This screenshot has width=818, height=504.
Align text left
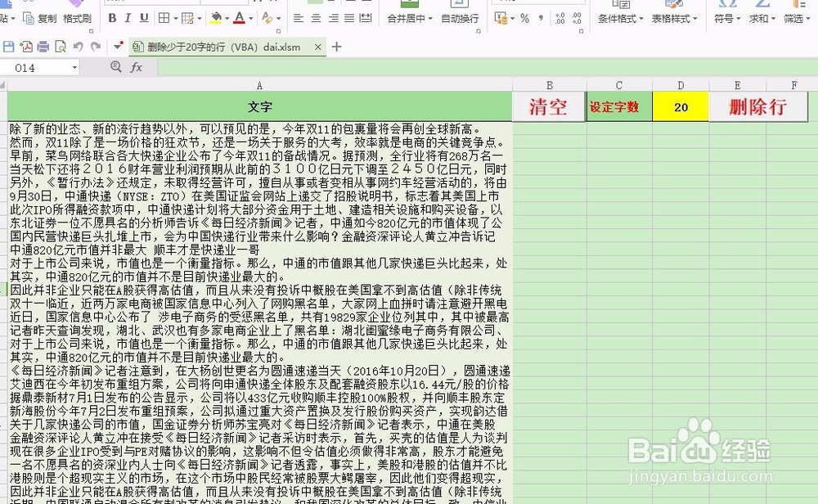299,18
